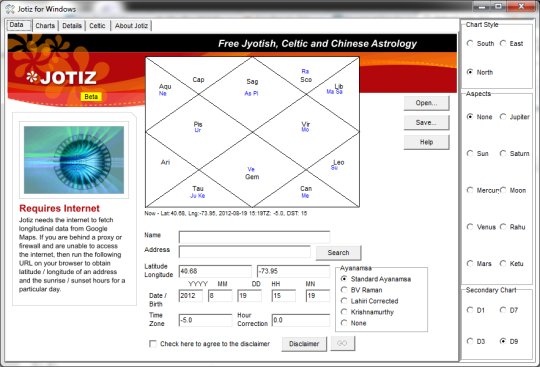
Task: Click the Tau house in chart
Action: [x=198, y=188]
